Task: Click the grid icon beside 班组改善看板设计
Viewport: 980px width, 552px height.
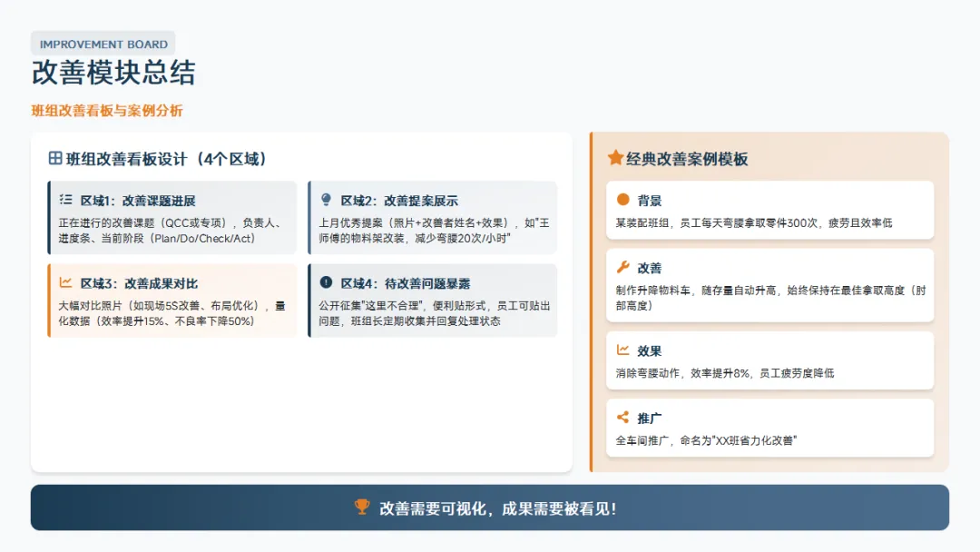Action: tap(55, 158)
